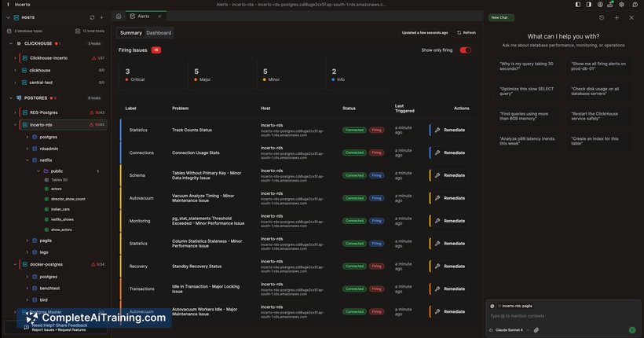Screen dimensions: 644x338
Task: Start new chat with plus icon
Action: [x=617, y=17]
